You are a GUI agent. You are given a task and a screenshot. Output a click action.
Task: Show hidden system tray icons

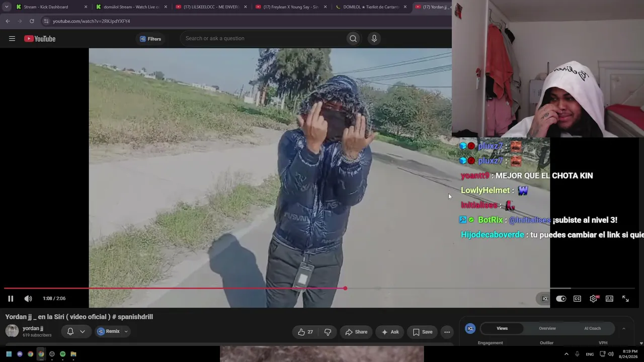tap(566, 354)
